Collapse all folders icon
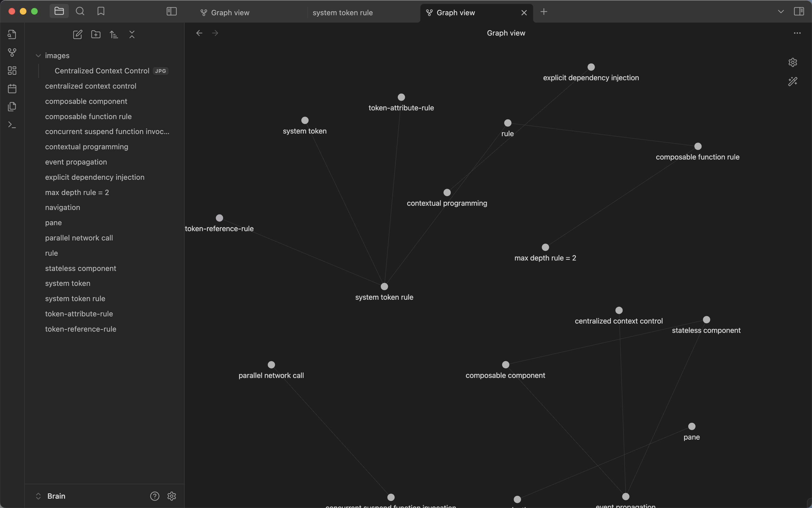The width and height of the screenshot is (812, 508). pyautogui.click(x=132, y=34)
